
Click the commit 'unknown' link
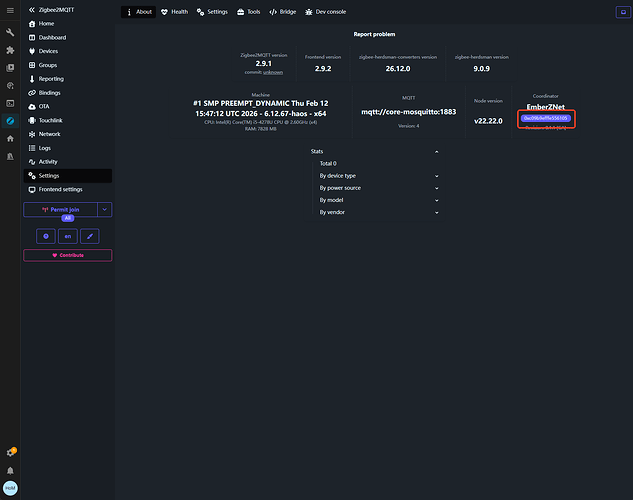pyautogui.click(x=273, y=72)
